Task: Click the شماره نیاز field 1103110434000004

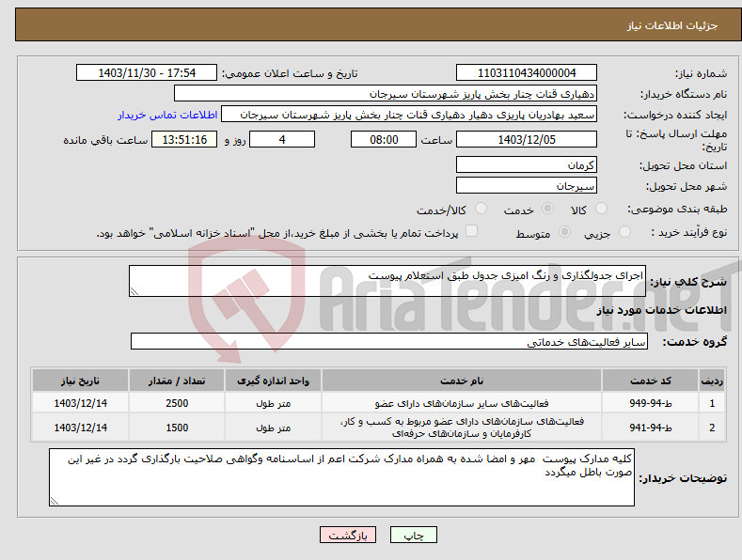Action: (527, 73)
